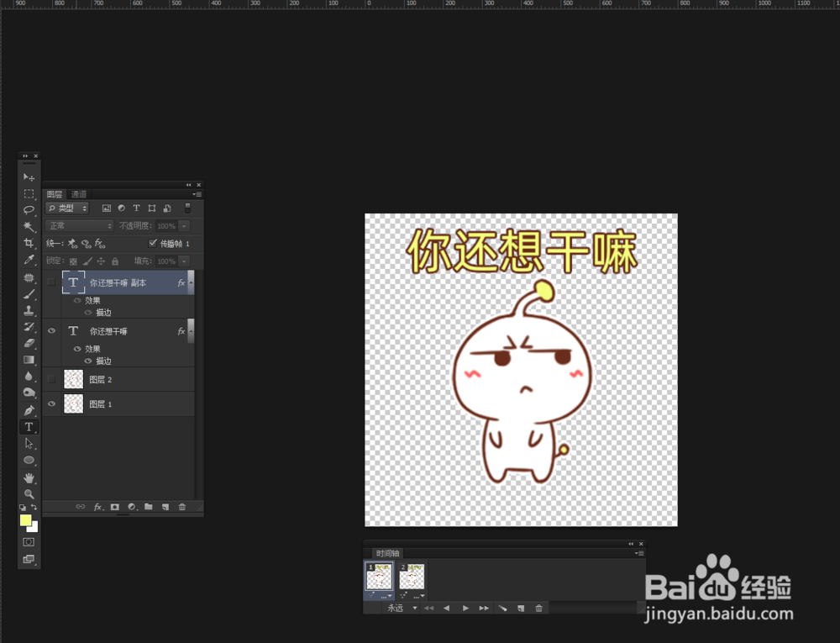This screenshot has width=840, height=643.
Task: Select the Brush tool
Action: pos(29,294)
